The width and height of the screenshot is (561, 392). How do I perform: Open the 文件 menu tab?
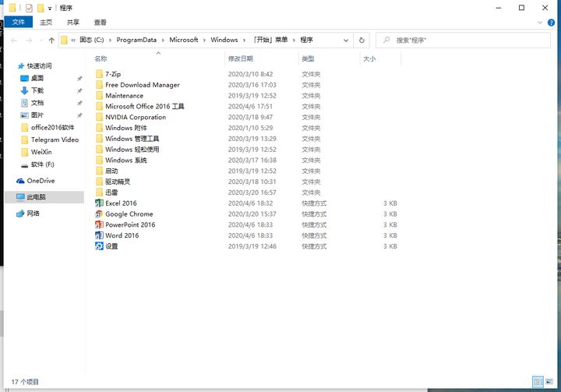(x=18, y=22)
